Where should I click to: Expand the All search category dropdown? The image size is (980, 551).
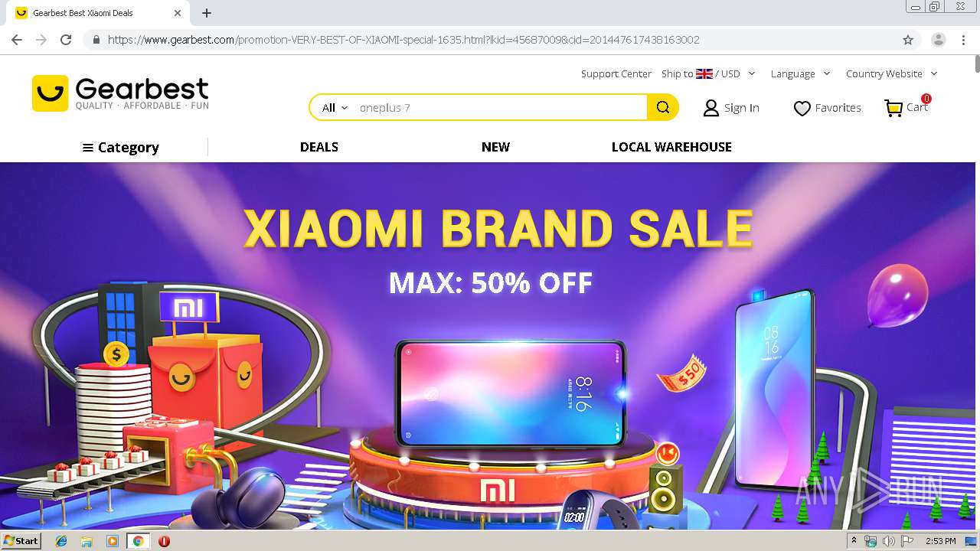click(335, 108)
